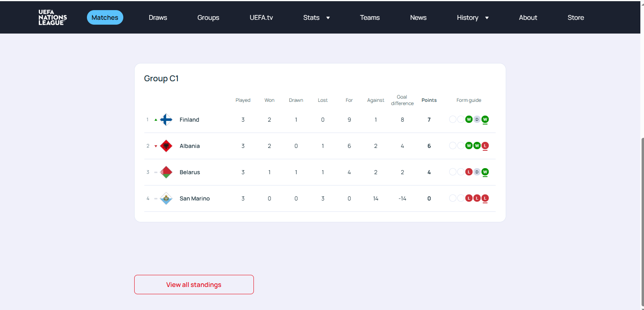Viewport: 644px width, 310px height.
Task: Click the Form guide column header
Action: click(469, 100)
